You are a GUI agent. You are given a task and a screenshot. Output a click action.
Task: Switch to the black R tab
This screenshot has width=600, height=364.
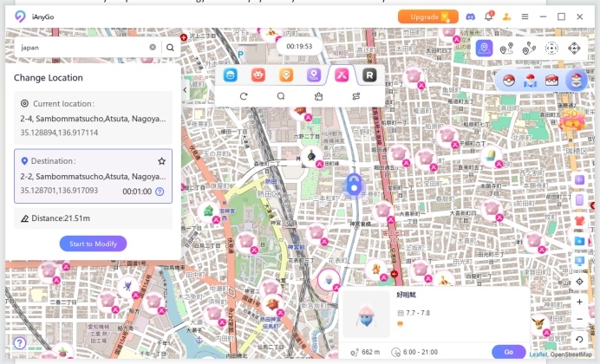(x=369, y=75)
